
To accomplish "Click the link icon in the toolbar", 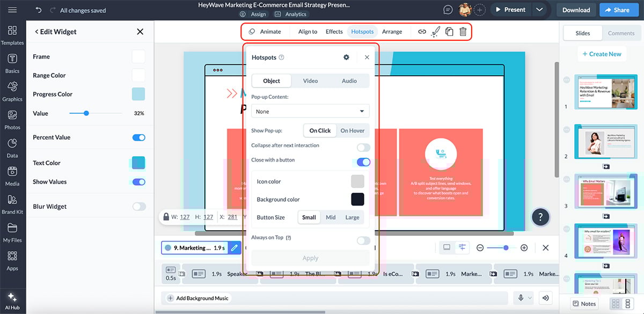I will coord(422,32).
